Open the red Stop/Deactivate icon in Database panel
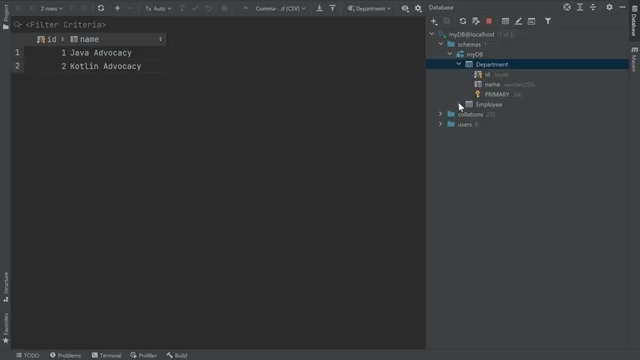The width and height of the screenshot is (640, 360). click(x=489, y=21)
